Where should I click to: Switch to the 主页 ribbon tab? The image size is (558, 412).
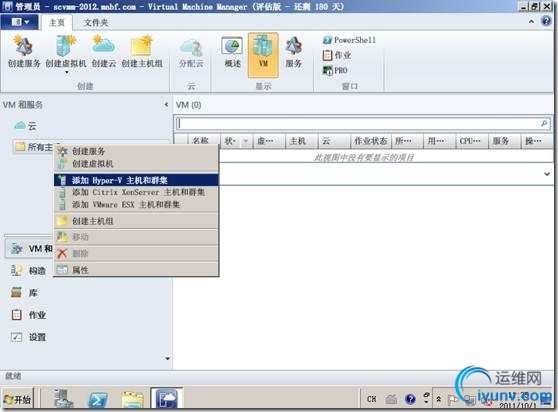click(x=57, y=22)
